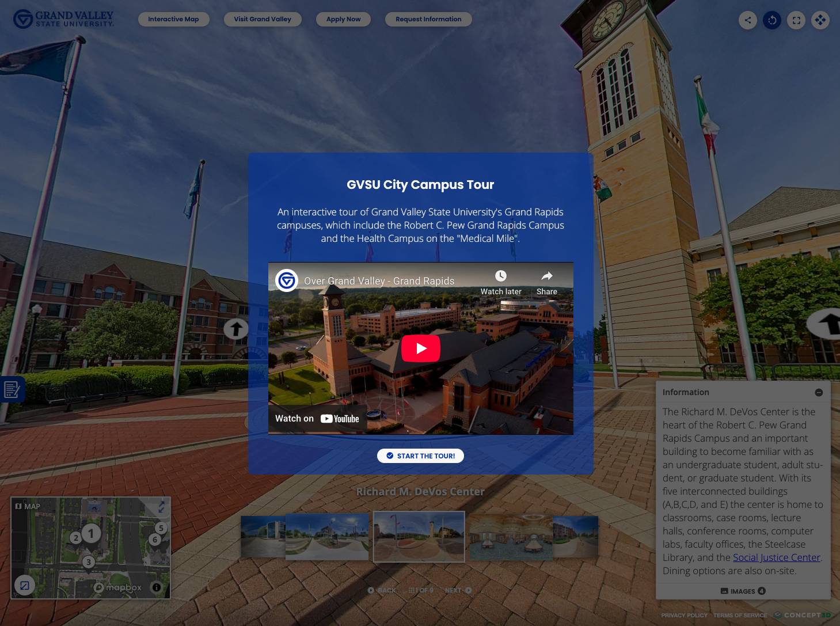This screenshot has height=626, width=840.
Task: Toggle the IMAGES panel at the bottom right
Action: (742, 591)
